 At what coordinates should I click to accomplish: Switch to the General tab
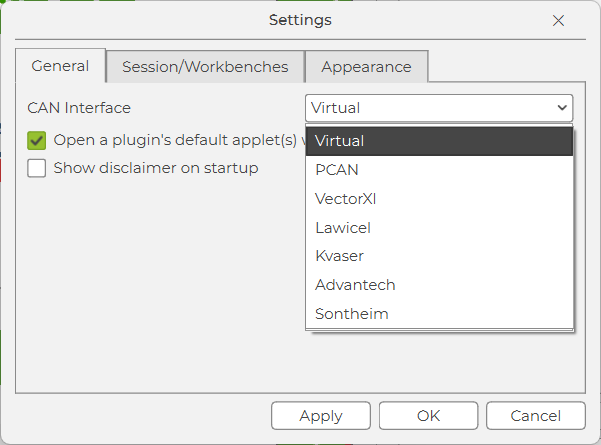pos(61,66)
